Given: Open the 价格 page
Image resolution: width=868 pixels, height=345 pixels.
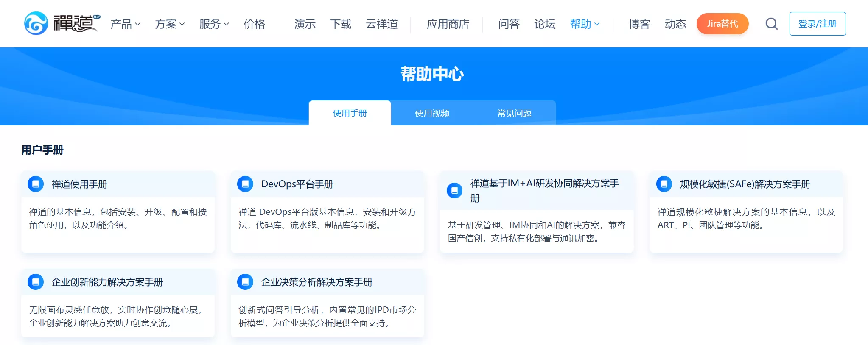Looking at the screenshot, I should click(x=255, y=24).
